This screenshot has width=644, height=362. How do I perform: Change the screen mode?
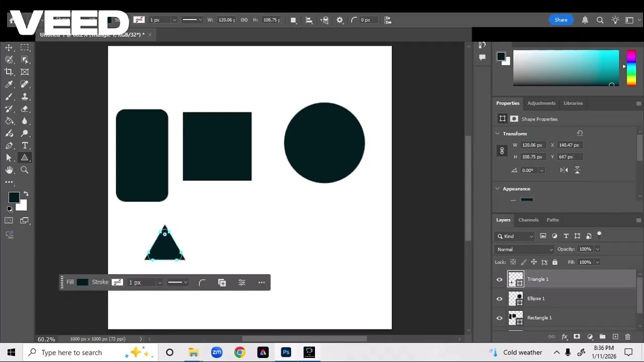click(25, 221)
